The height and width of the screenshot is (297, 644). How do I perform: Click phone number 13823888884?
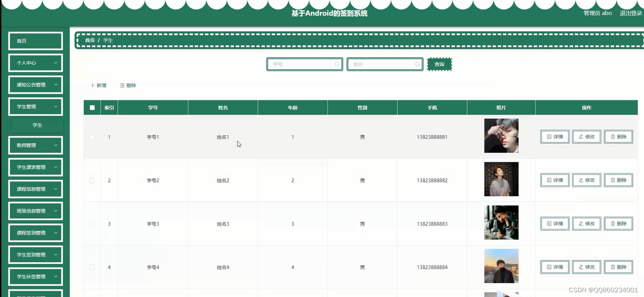click(x=432, y=267)
